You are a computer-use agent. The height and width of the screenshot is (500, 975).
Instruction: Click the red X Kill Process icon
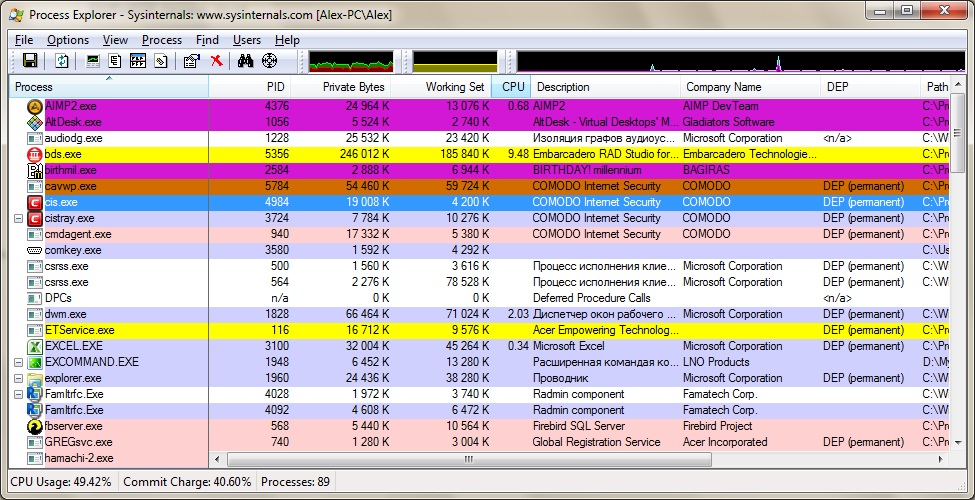(x=216, y=60)
